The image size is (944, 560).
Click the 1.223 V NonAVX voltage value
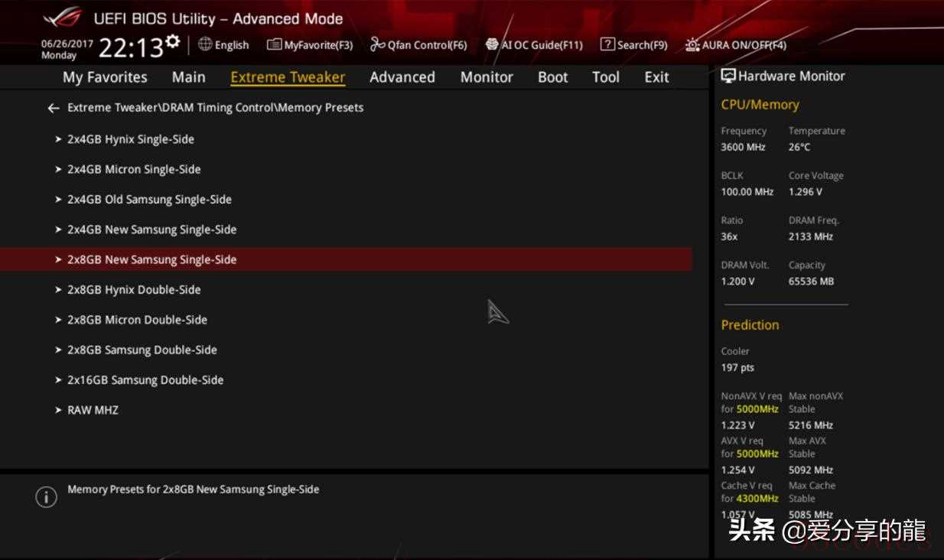[x=737, y=425]
